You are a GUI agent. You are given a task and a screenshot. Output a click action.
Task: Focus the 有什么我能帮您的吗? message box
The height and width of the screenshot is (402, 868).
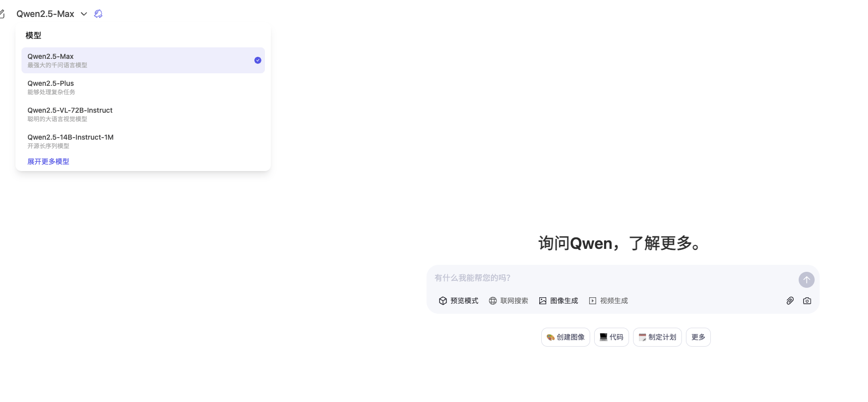[614, 278]
